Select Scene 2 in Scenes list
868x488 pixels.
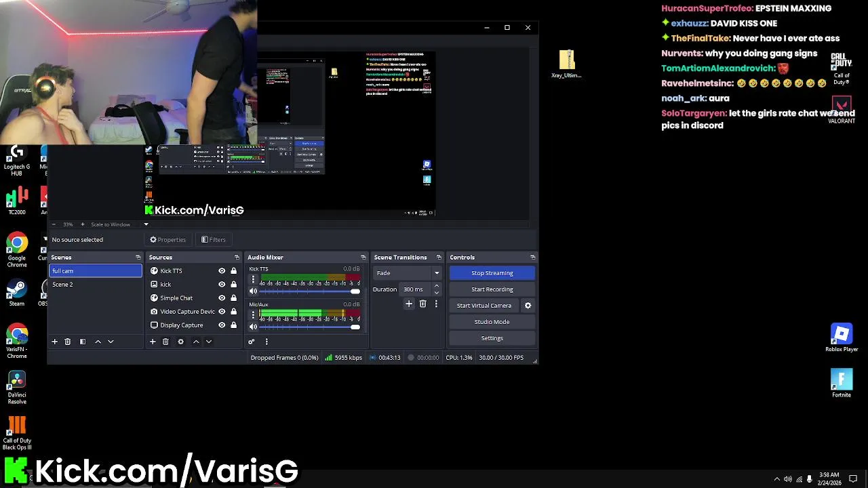[96, 285]
